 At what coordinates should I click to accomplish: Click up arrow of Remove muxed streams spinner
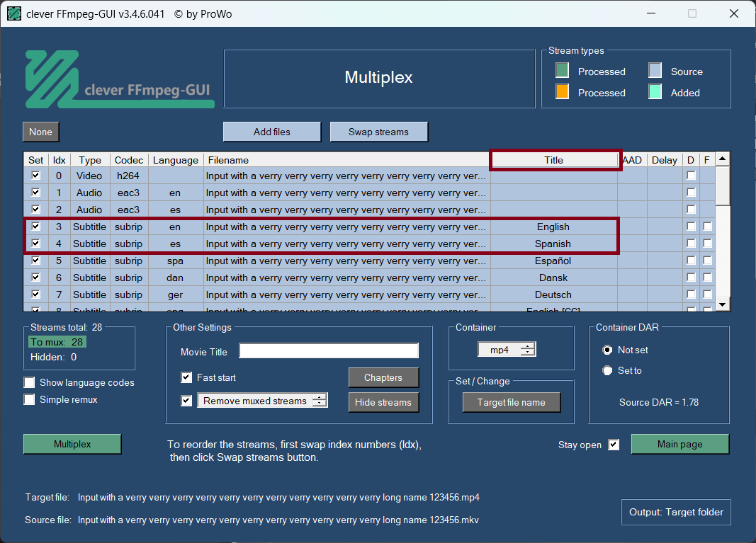320,397
